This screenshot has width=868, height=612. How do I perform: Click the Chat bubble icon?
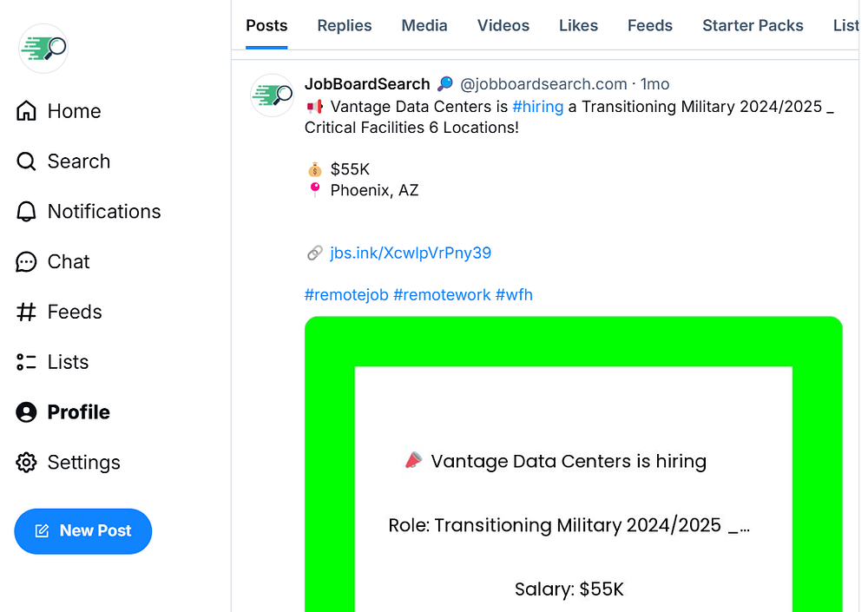(x=26, y=261)
